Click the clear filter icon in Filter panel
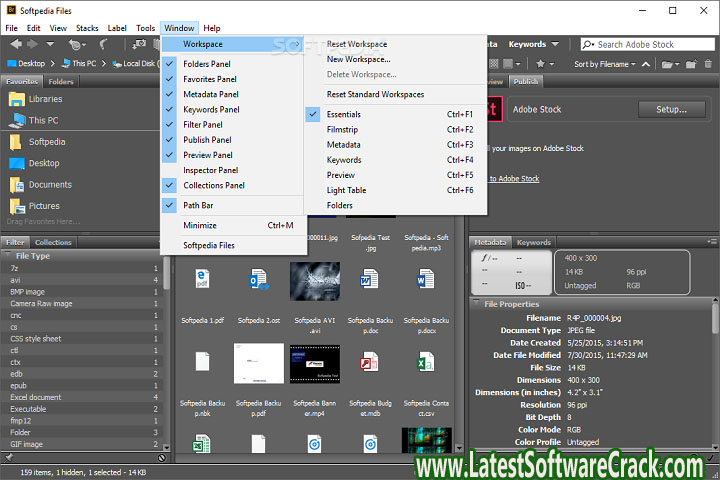 [x=161, y=457]
